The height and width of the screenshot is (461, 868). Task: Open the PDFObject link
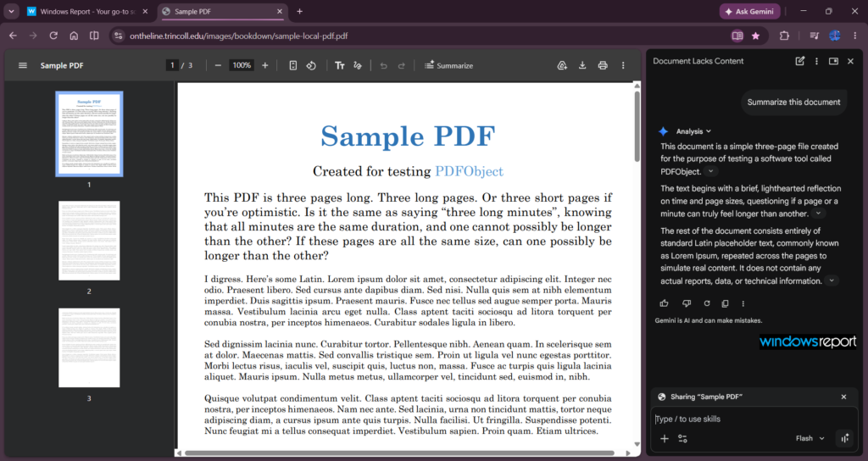tap(469, 171)
